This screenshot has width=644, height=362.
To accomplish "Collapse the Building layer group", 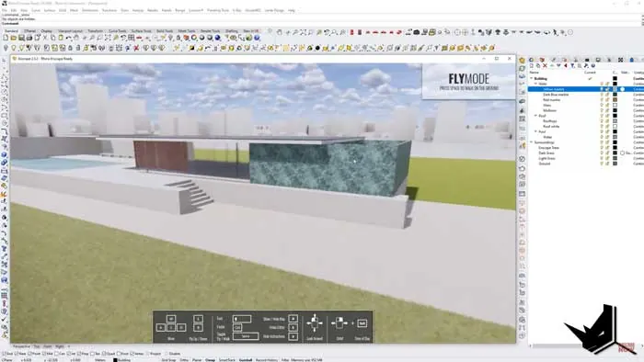I will click(531, 78).
